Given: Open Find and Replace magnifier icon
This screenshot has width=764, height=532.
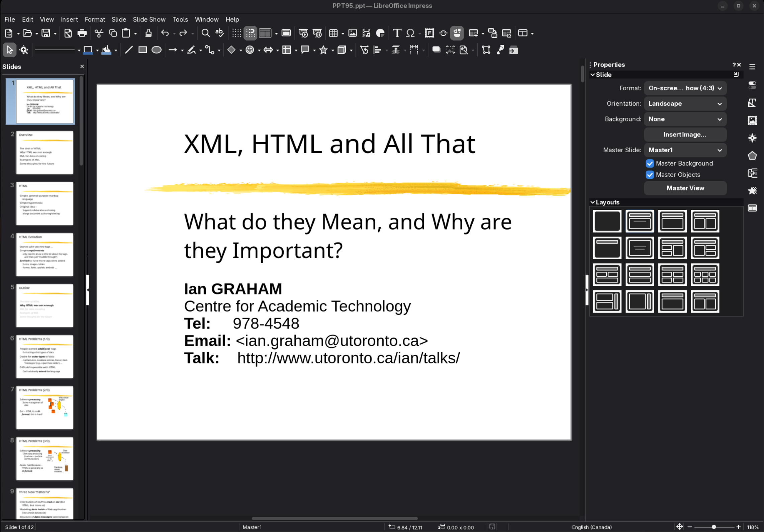Looking at the screenshot, I should coord(206,33).
